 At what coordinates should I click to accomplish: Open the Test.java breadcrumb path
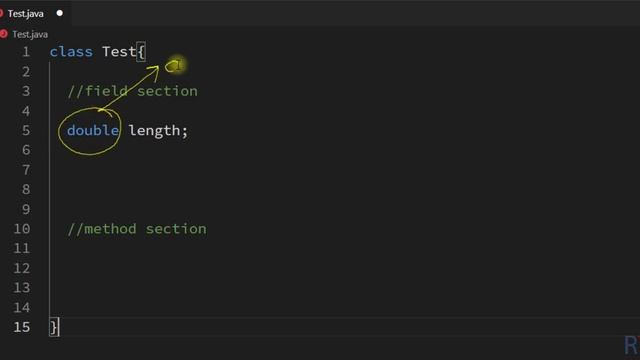tap(30, 34)
